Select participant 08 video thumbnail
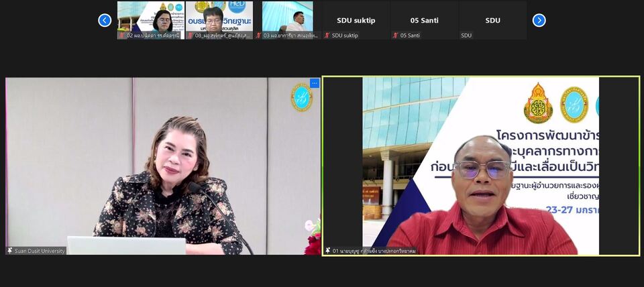The image size is (644, 287). click(x=219, y=20)
